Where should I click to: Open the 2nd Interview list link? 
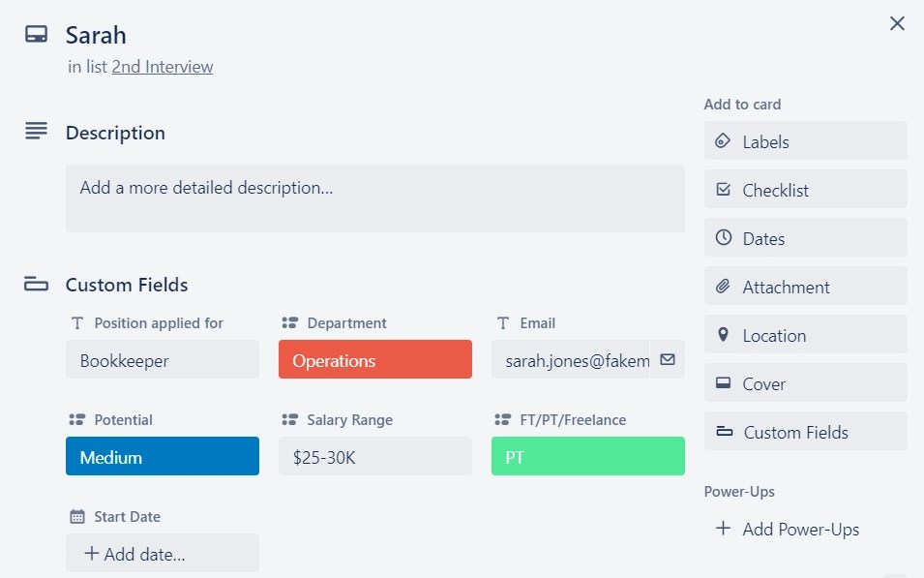point(163,67)
